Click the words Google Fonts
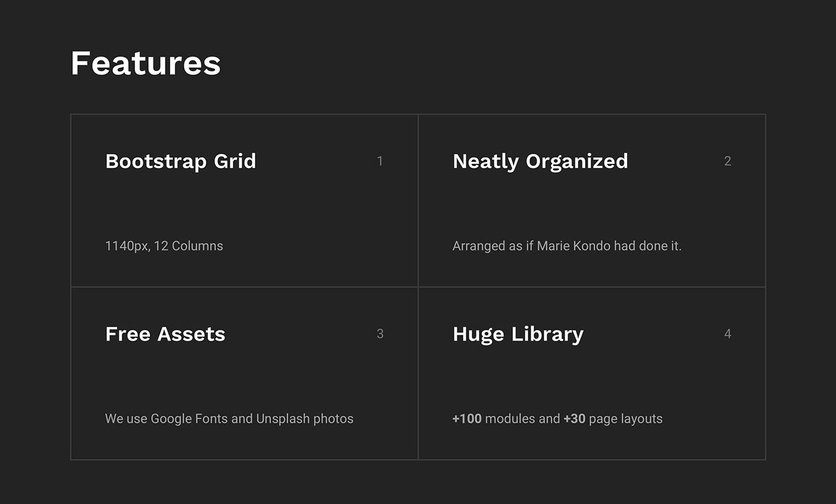Image resolution: width=836 pixels, height=504 pixels. [189, 419]
